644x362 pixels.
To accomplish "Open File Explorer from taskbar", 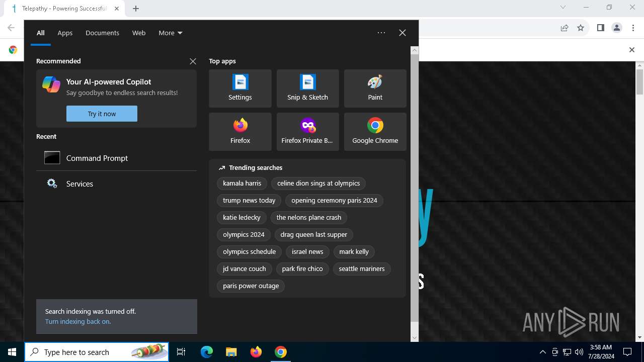I will (x=231, y=352).
